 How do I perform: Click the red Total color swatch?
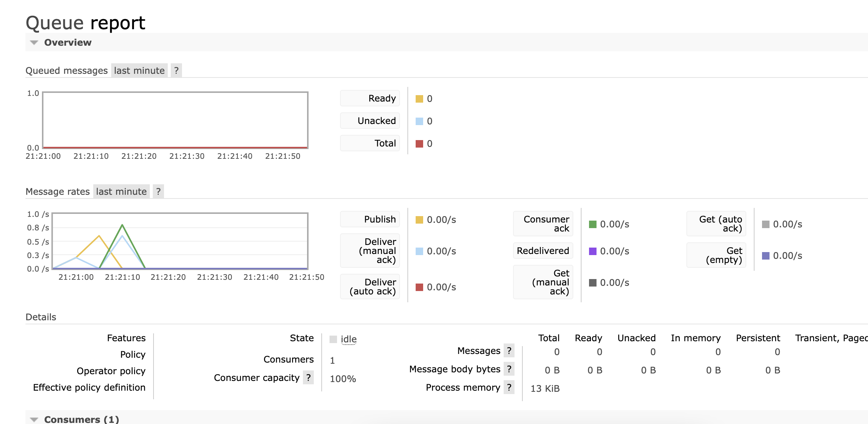click(x=419, y=144)
